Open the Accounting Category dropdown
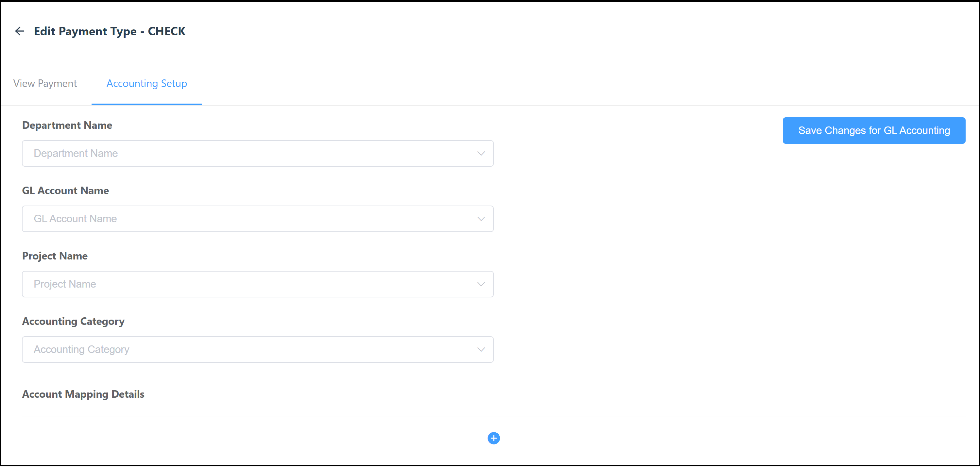Screen dimensions: 980x467 pyautogui.click(x=258, y=349)
